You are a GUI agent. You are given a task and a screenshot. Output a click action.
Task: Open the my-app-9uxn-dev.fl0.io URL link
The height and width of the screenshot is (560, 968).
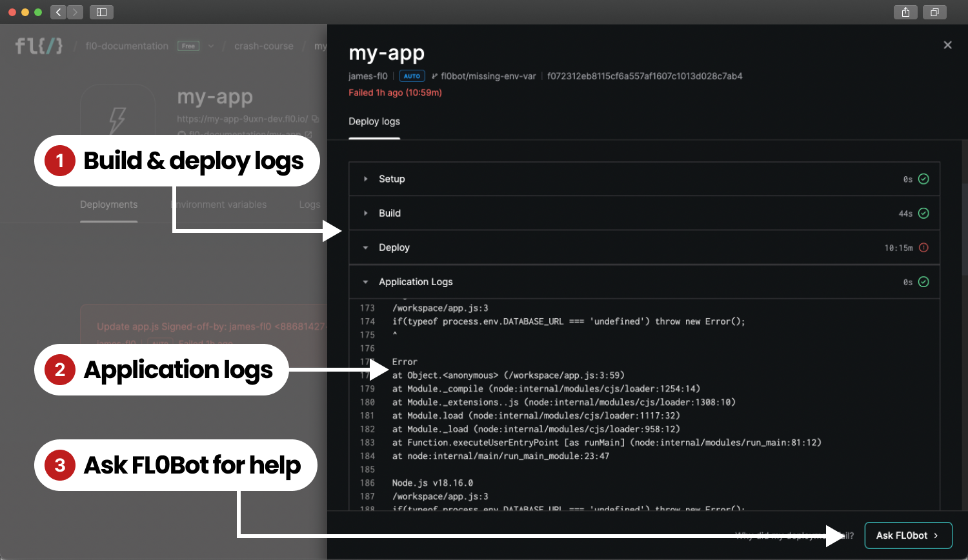(x=243, y=119)
